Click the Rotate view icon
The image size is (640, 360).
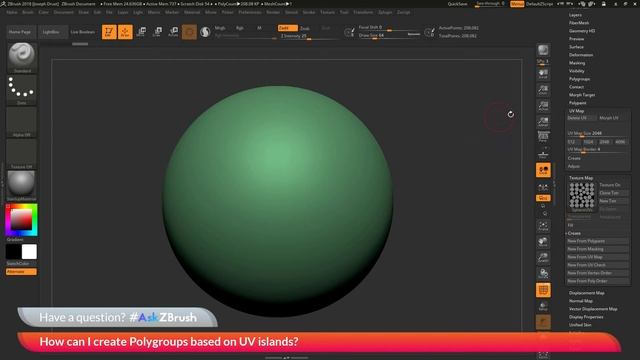(x=543, y=273)
